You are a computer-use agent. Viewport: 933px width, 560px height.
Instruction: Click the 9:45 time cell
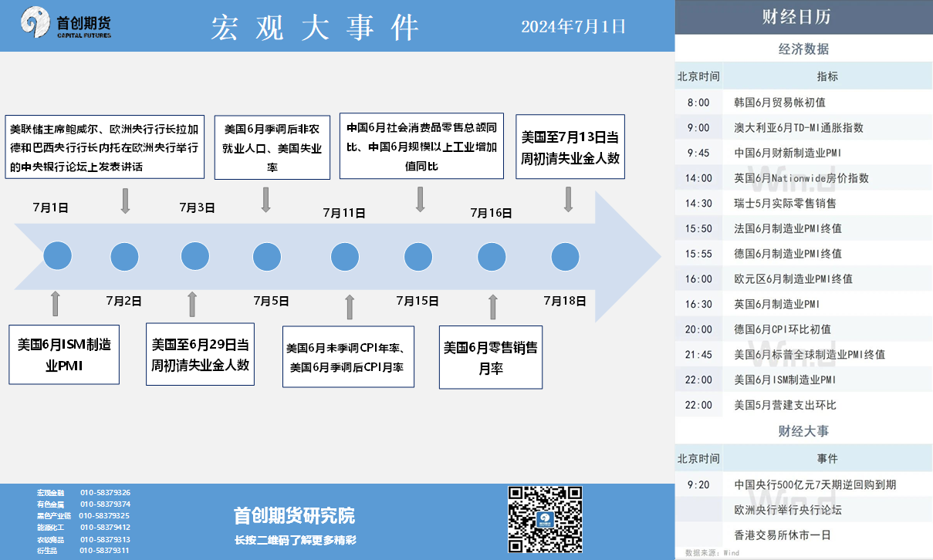pyautogui.click(x=698, y=153)
